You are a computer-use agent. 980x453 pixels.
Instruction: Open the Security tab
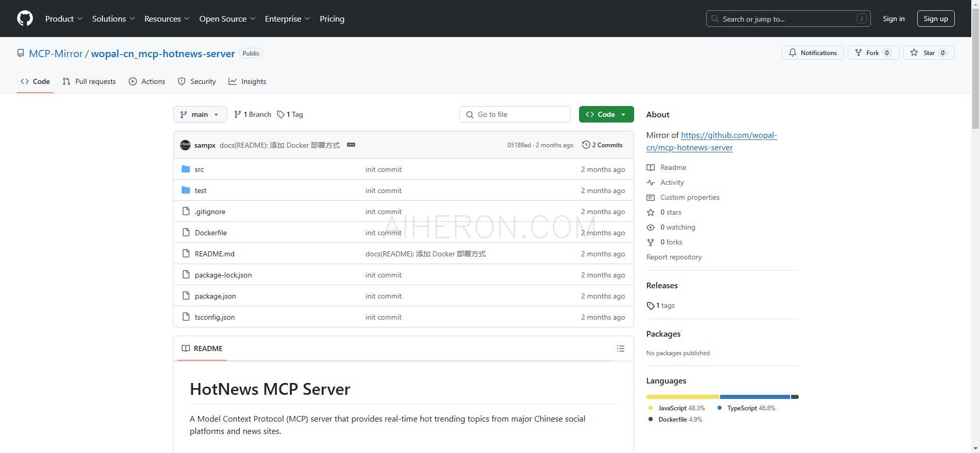pyautogui.click(x=197, y=81)
